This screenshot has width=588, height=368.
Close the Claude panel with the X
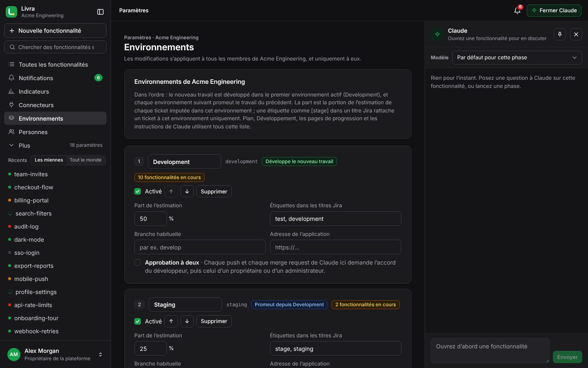(x=576, y=34)
